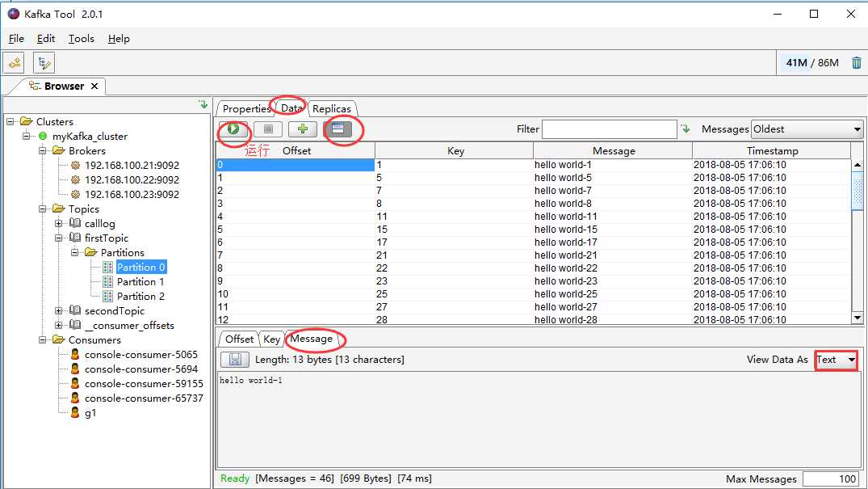Image resolution: width=868 pixels, height=489 pixels.
Task: Click the green run messages button
Action: click(233, 129)
